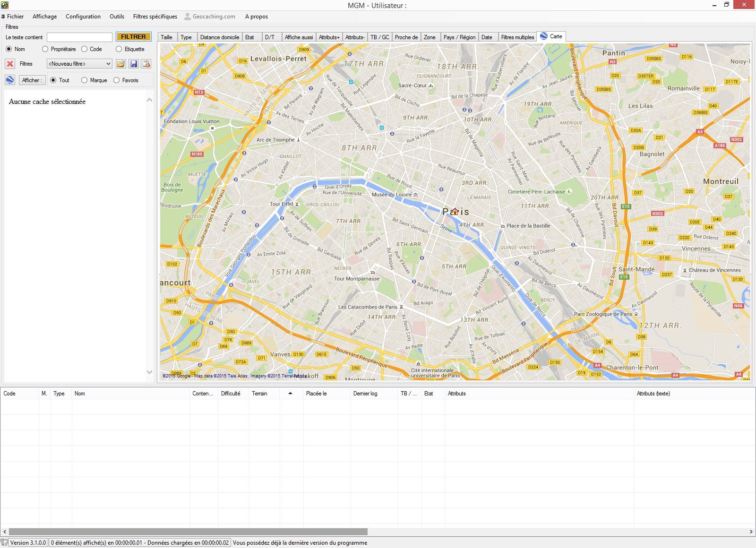The height and width of the screenshot is (548, 756).
Task: Choose the Favoris display radio button
Action: click(x=117, y=80)
